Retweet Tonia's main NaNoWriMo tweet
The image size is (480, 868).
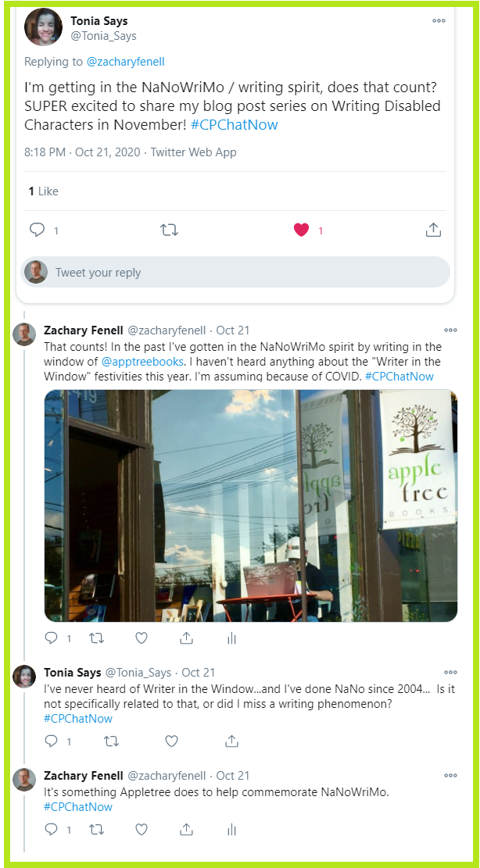(x=169, y=230)
